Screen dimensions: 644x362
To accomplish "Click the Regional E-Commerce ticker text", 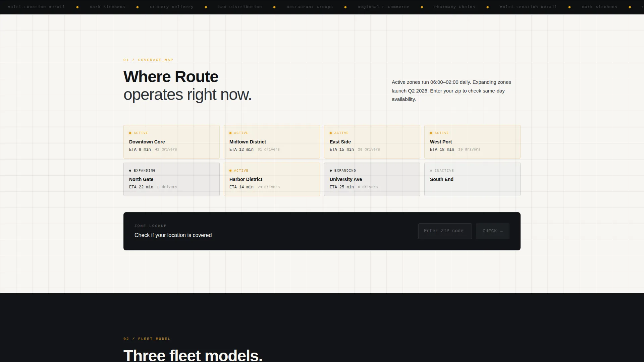I will click(383, 7).
